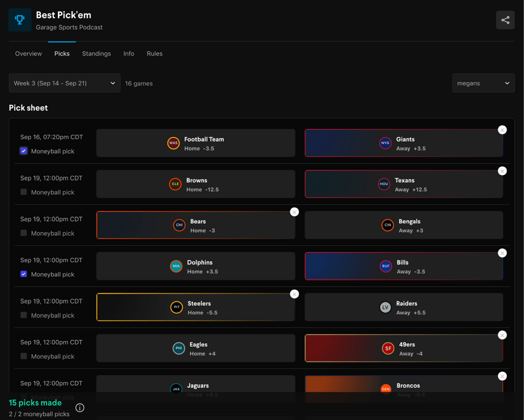The height and width of the screenshot is (420, 524).
Task: Click the LV Raiders team logo
Action: pyautogui.click(x=384, y=307)
